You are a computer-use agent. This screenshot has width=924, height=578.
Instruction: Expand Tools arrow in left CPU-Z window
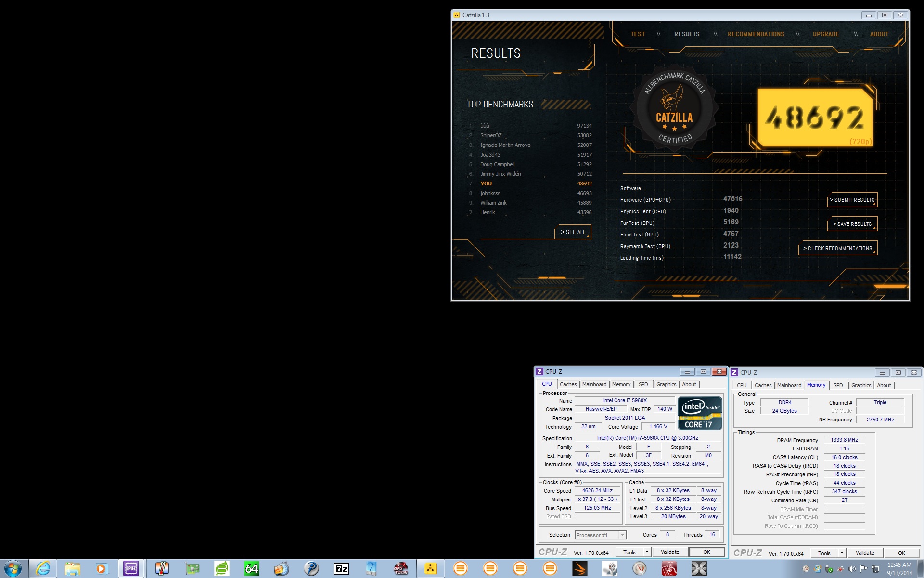tap(647, 552)
